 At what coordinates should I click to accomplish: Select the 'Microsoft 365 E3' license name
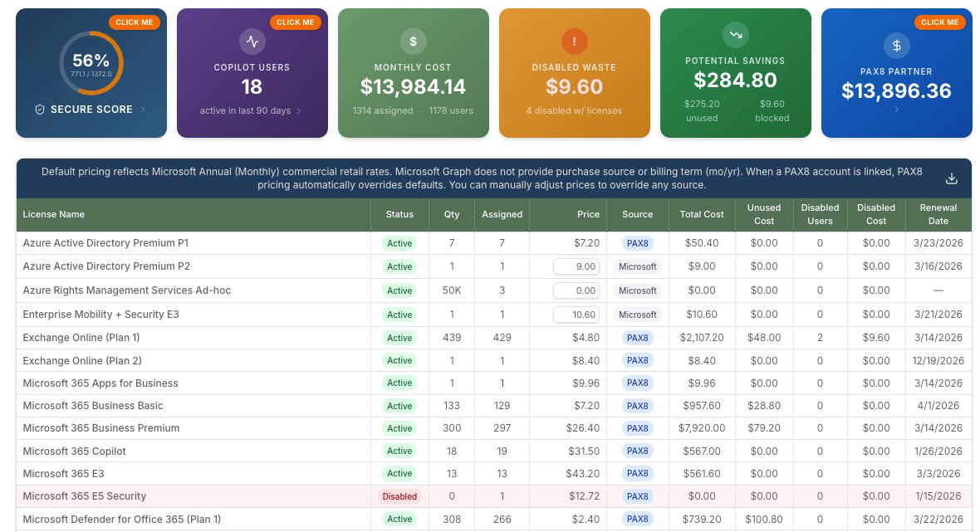click(64, 474)
